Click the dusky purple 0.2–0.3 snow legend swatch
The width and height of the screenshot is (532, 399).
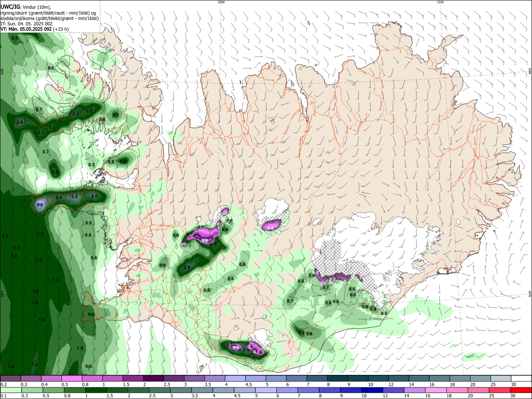point(10,378)
